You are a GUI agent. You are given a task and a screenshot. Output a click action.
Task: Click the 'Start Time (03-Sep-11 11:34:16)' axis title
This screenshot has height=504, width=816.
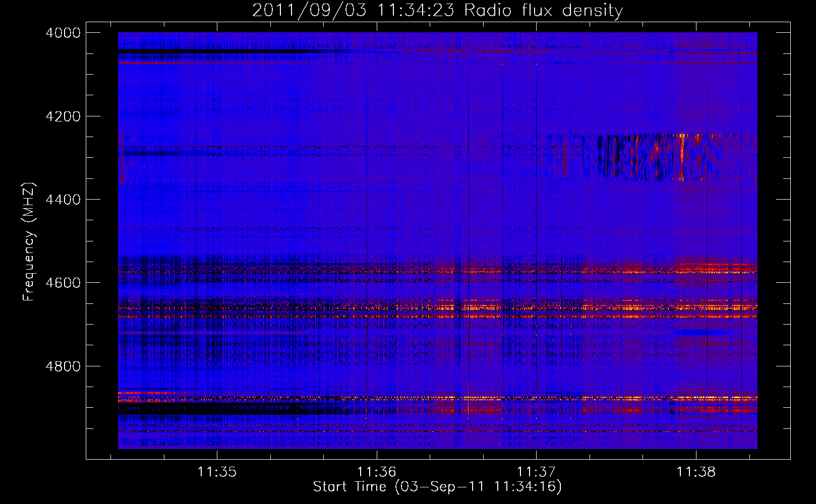coord(437,487)
